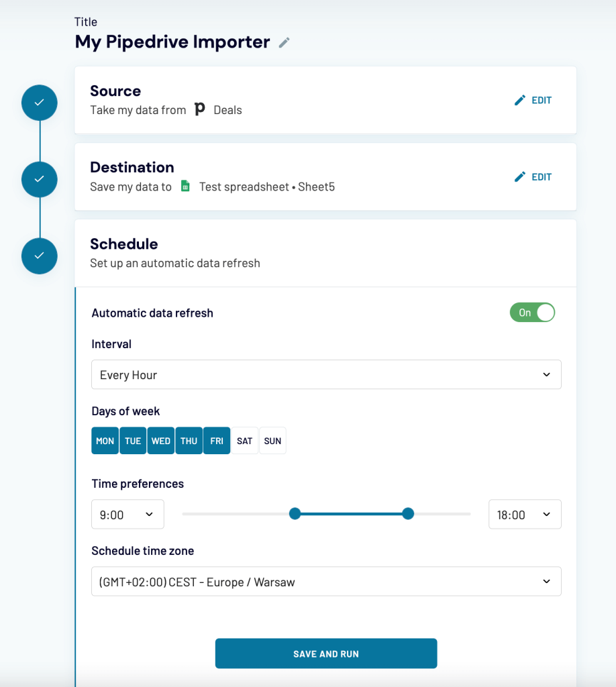Click the SAVE AND RUN button
Image resolution: width=616 pixels, height=687 pixels.
(x=326, y=653)
